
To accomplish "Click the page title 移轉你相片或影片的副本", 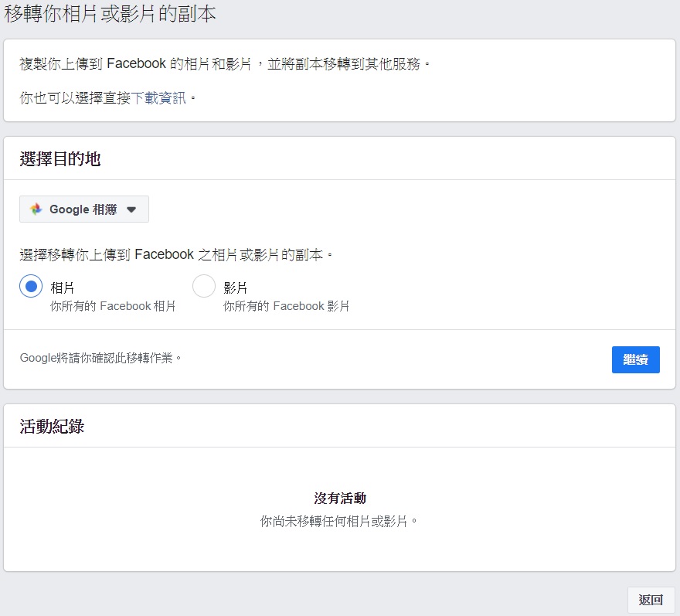I will point(110,14).
